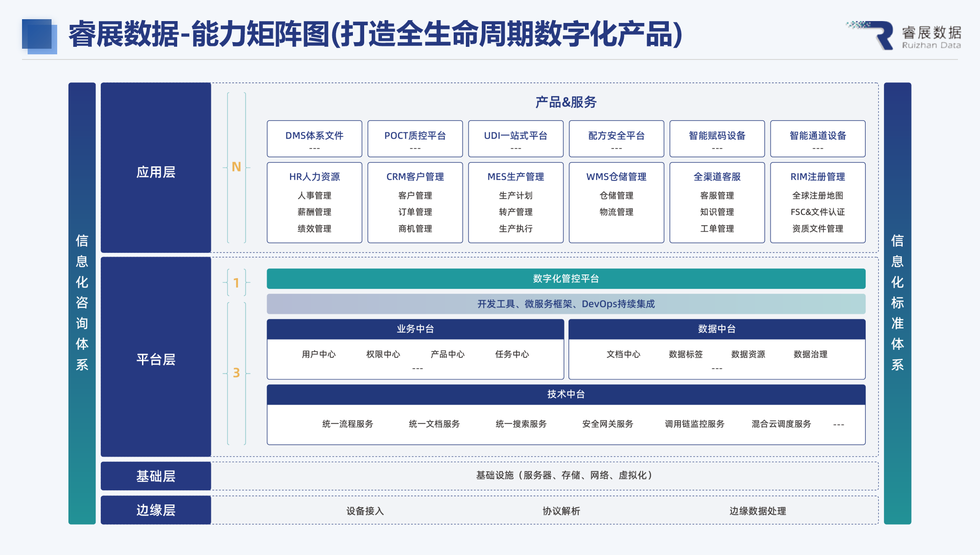
Task: Select 资质文件管理 item
Action: (818, 229)
